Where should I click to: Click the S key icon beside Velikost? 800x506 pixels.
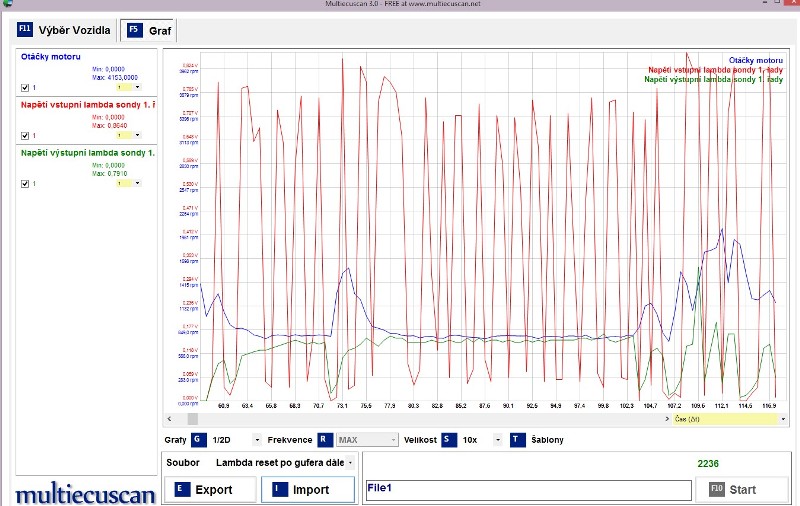(x=448, y=440)
